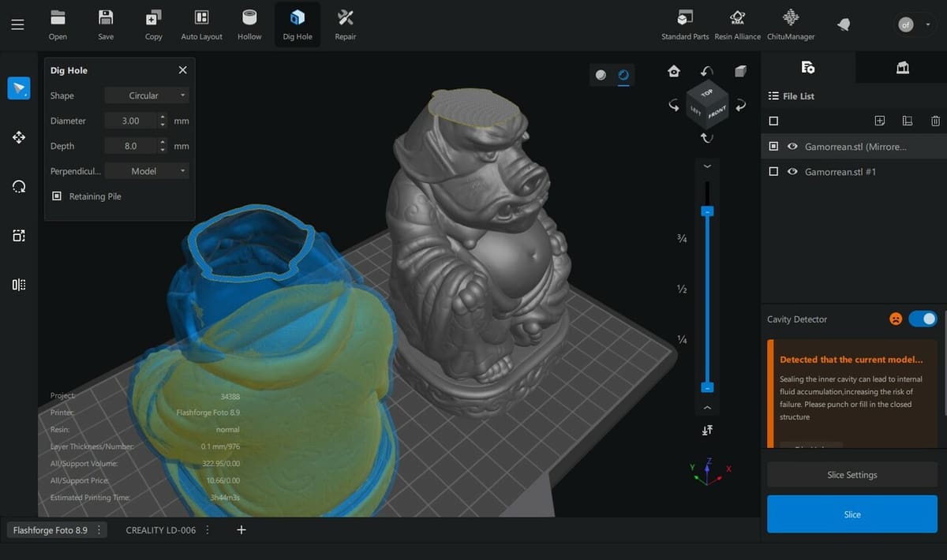Hide Gamorrean.stl #1 via eye icon
Image resolution: width=947 pixels, height=560 pixels.
[x=792, y=172]
